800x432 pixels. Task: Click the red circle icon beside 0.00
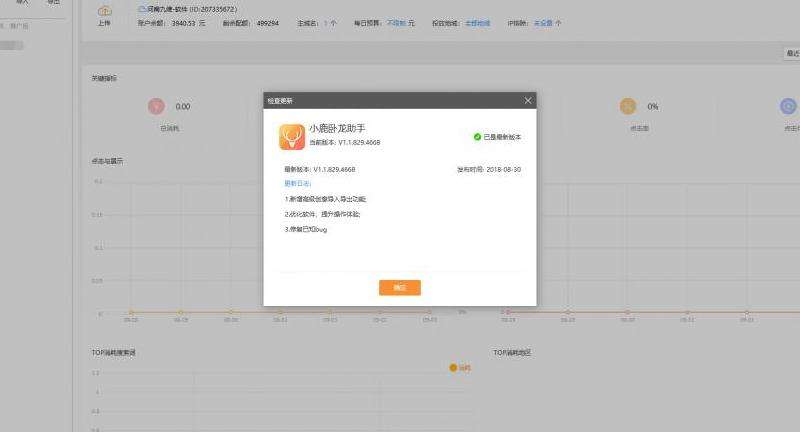[x=156, y=106]
